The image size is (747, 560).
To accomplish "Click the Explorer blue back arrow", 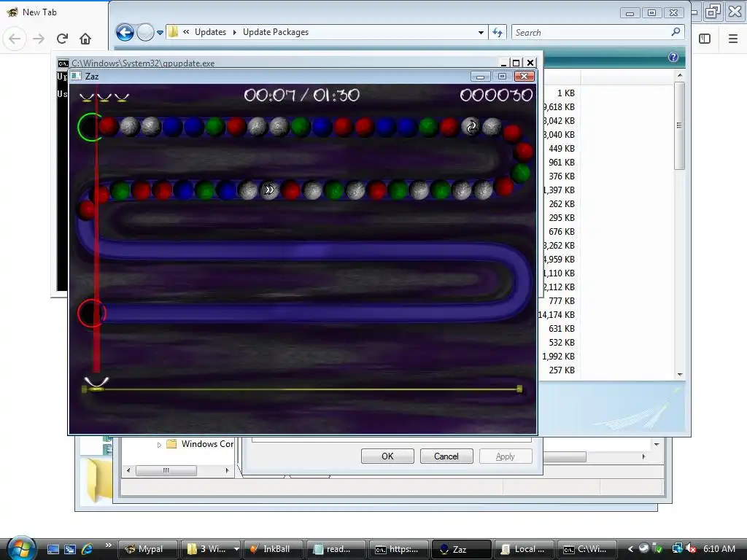I will click(x=125, y=32).
